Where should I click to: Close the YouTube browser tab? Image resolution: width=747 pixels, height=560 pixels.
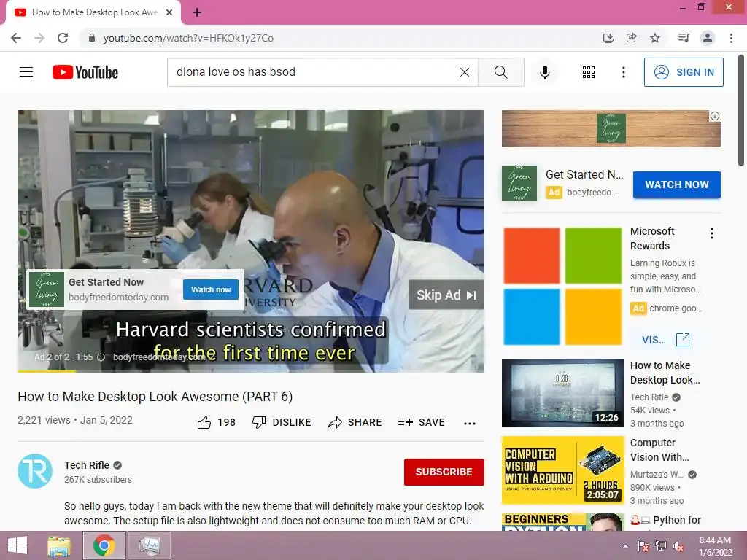point(169,12)
